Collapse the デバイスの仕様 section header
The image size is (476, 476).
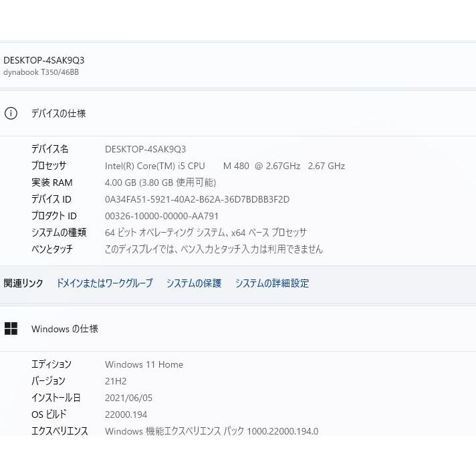59,113
